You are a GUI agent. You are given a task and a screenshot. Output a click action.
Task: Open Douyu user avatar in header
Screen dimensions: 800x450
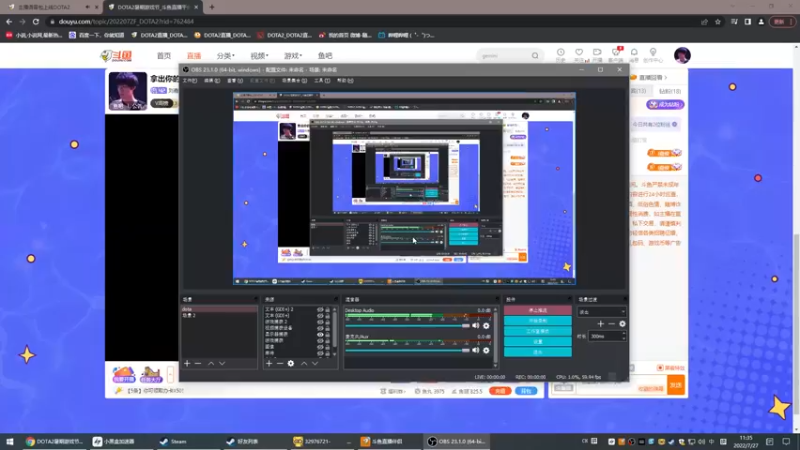[x=682, y=55]
